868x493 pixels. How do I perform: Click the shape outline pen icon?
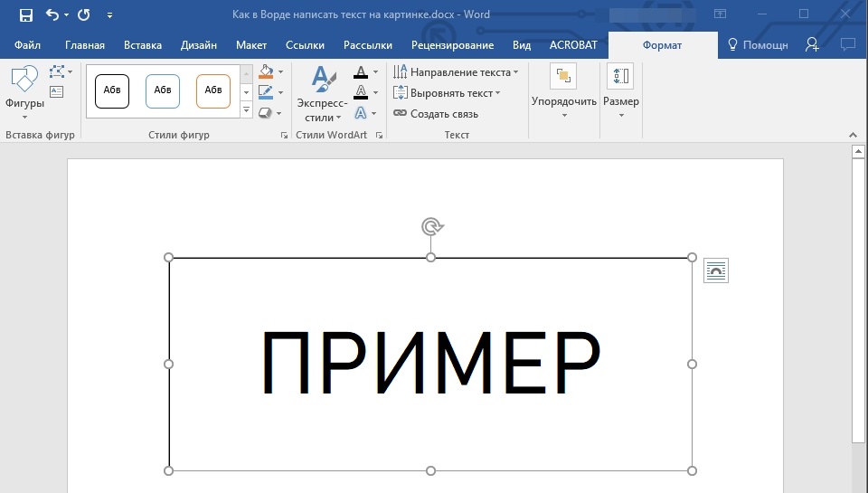point(266,92)
